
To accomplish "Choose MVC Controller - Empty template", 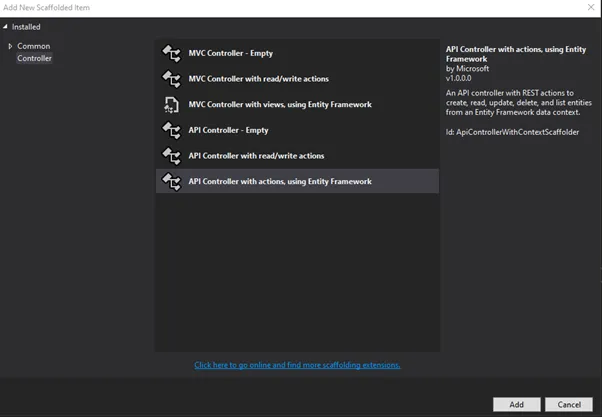I will tap(297, 53).
